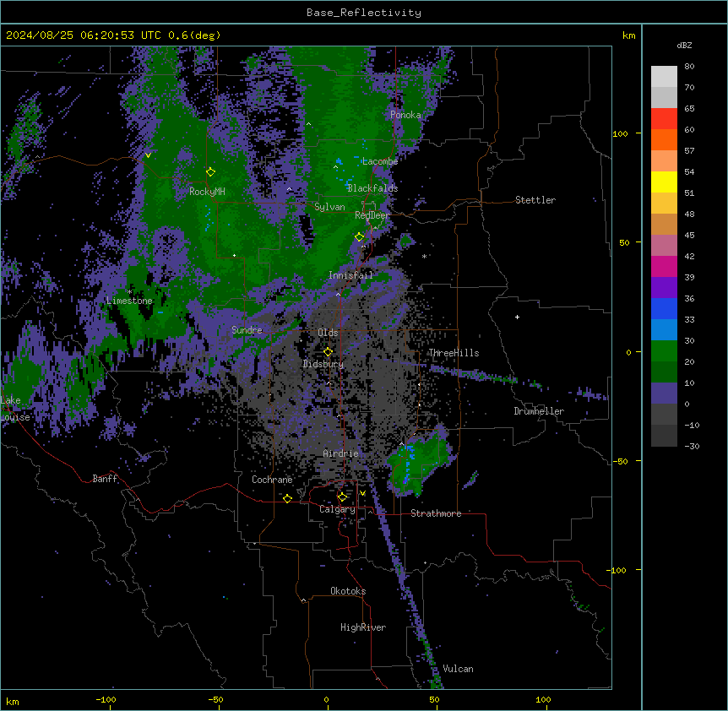Screen dimensions: 728x711
Task: Select the purple 36-39 dBZ legend swatch
Action: [664, 288]
